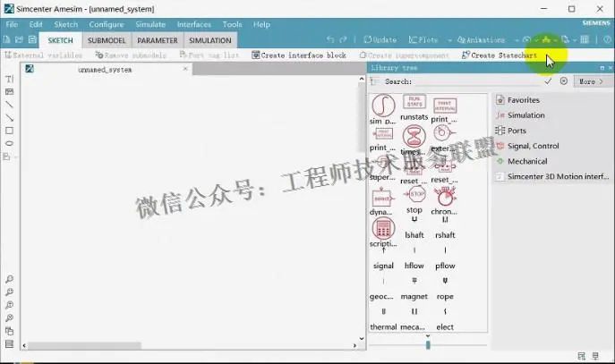Select the Rectangle drawing tool
This screenshot has height=364, width=615.
pos(10,131)
